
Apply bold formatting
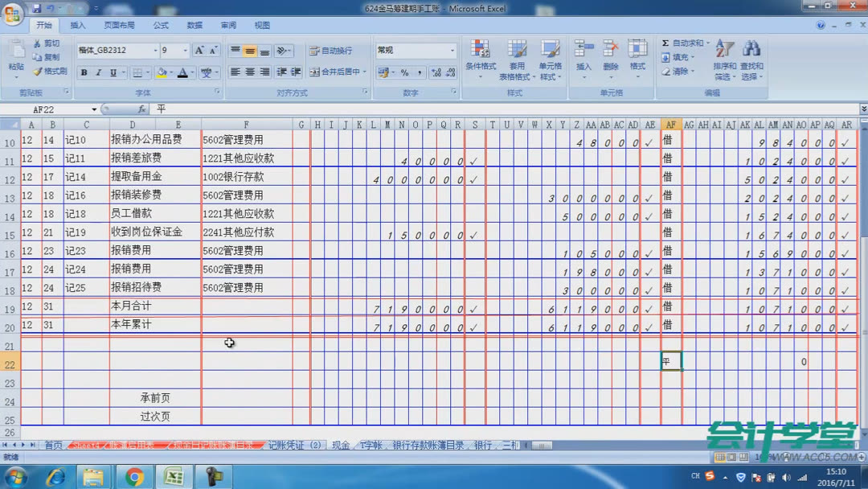click(x=84, y=72)
